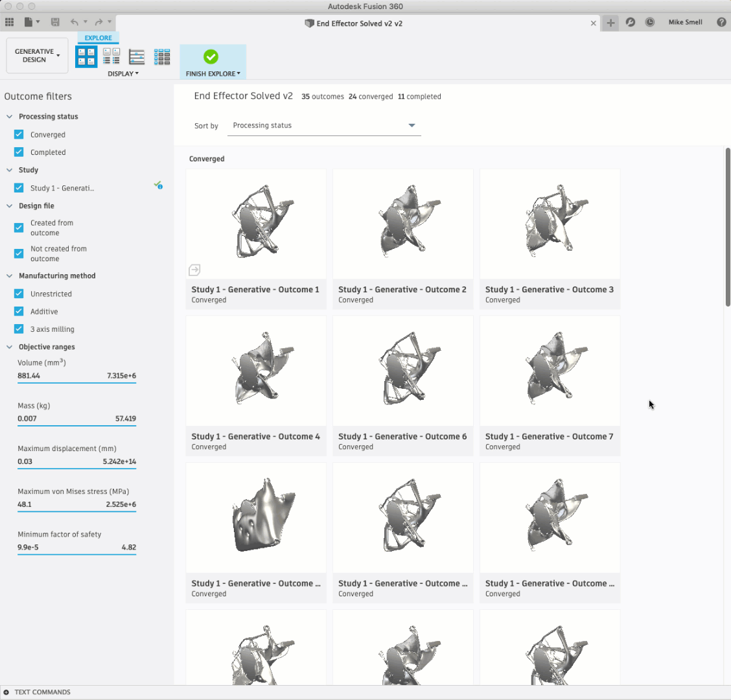Click the Maximum displacement range slider
The width and height of the screenshot is (731, 700).
point(77,469)
